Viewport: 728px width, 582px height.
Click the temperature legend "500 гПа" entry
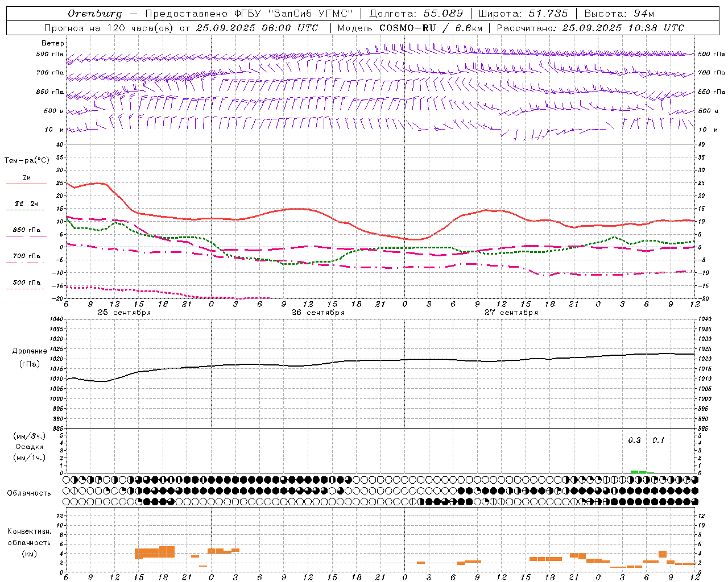[x=26, y=284]
